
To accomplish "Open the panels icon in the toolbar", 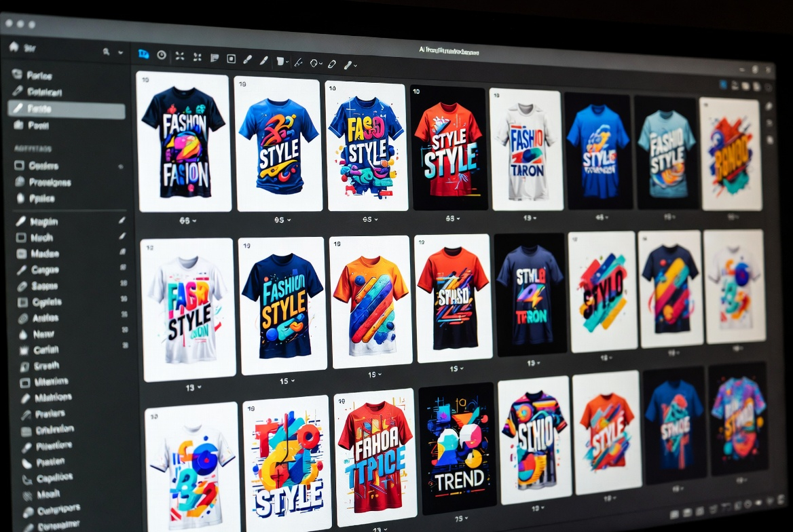I will pos(215,58).
